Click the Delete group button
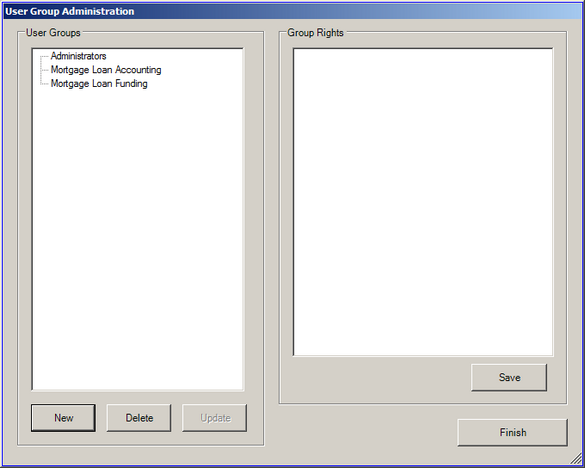 coord(139,418)
